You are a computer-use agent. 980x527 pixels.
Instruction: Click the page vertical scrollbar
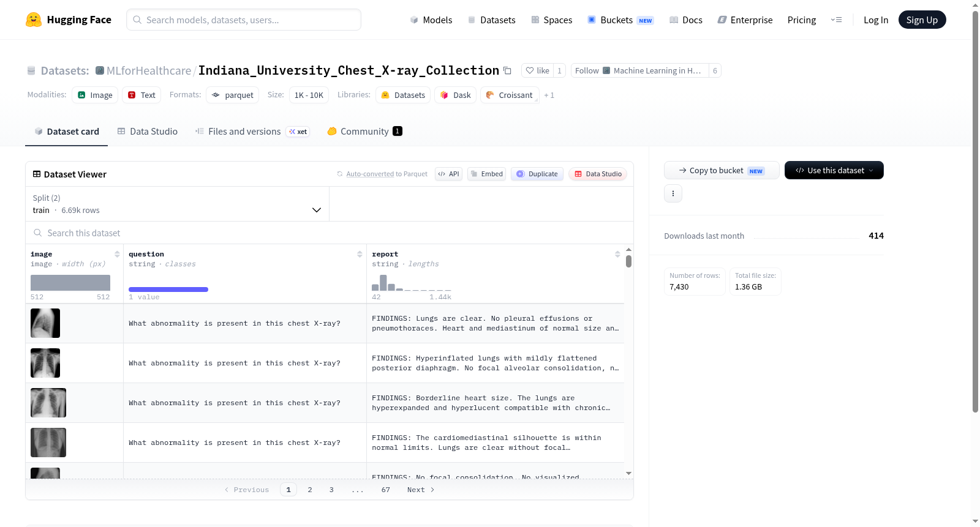(975, 211)
